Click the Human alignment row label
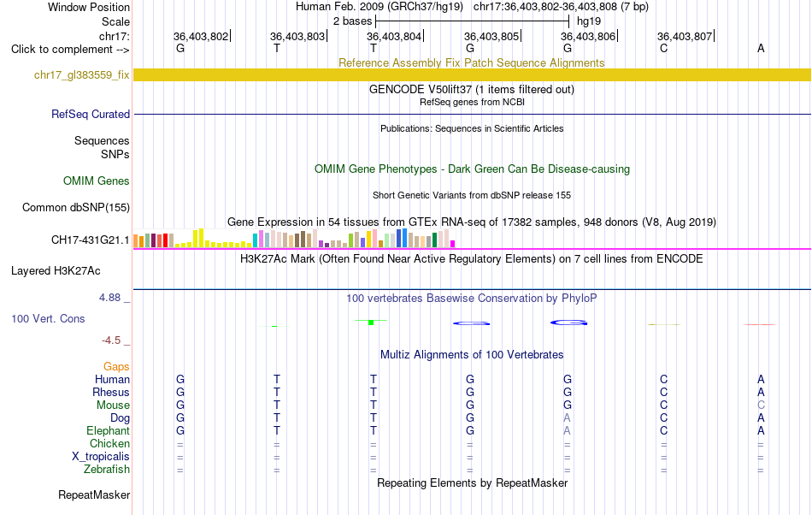 click(112, 379)
